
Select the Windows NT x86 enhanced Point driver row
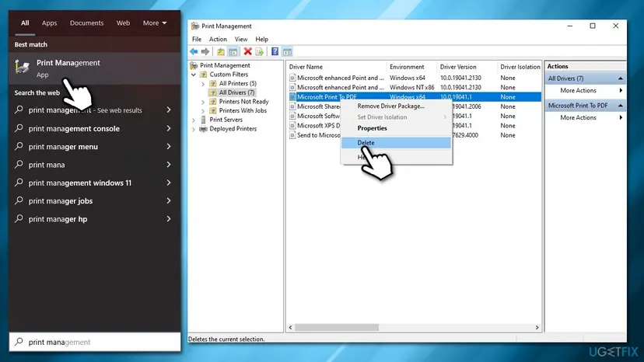(x=414, y=88)
